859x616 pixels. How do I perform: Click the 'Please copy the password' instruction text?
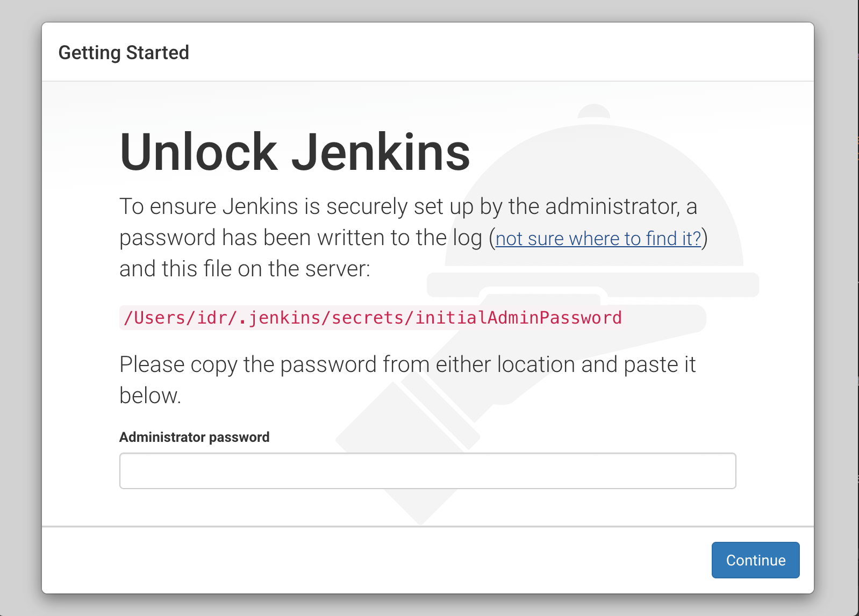tap(407, 364)
